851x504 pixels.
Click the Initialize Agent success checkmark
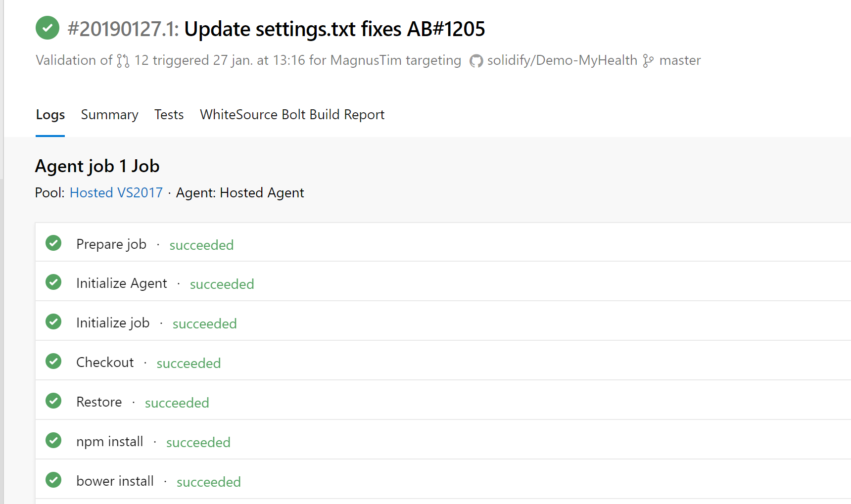53,282
